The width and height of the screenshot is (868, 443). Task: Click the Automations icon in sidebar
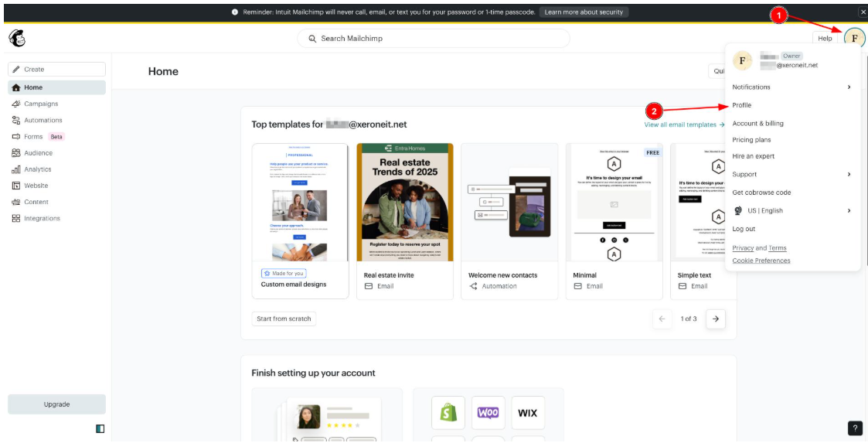click(16, 120)
